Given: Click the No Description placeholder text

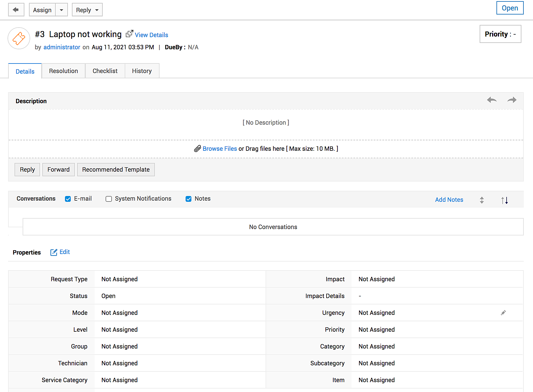Looking at the screenshot, I should (x=266, y=123).
